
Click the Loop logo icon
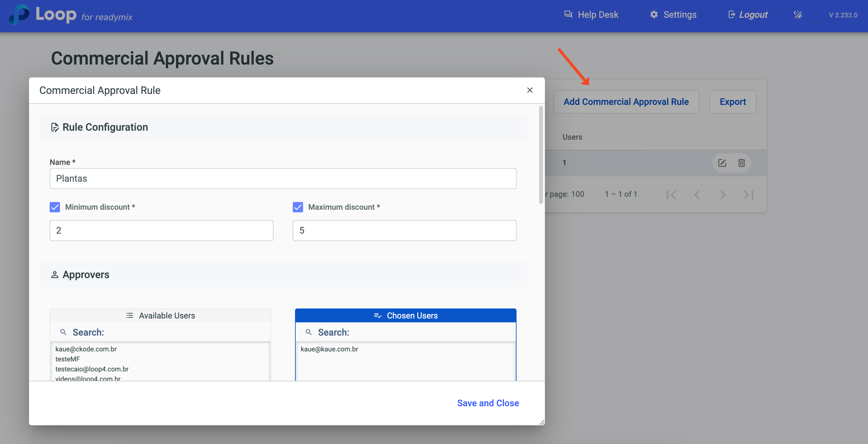click(19, 15)
